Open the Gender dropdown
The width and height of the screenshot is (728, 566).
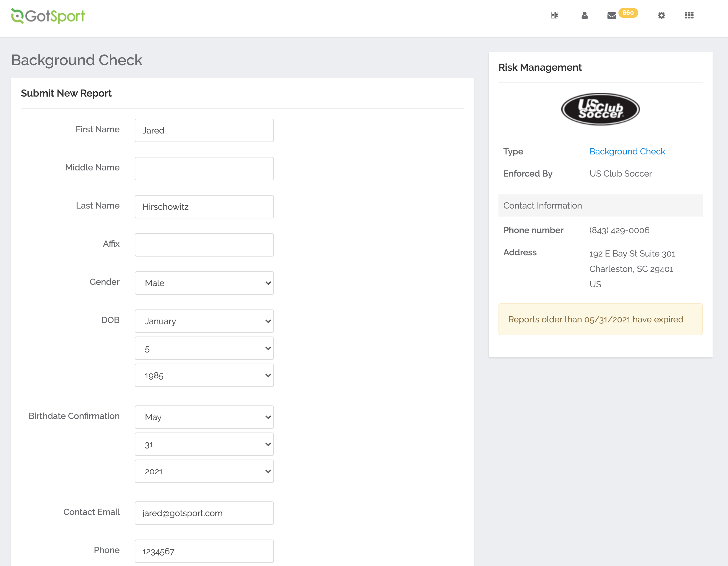coord(204,283)
